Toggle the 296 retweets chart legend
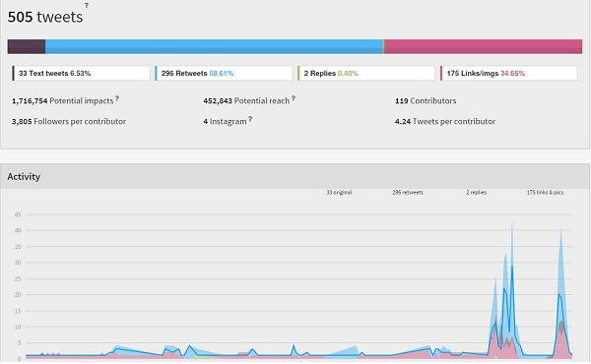The image size is (591, 364). 408,193
